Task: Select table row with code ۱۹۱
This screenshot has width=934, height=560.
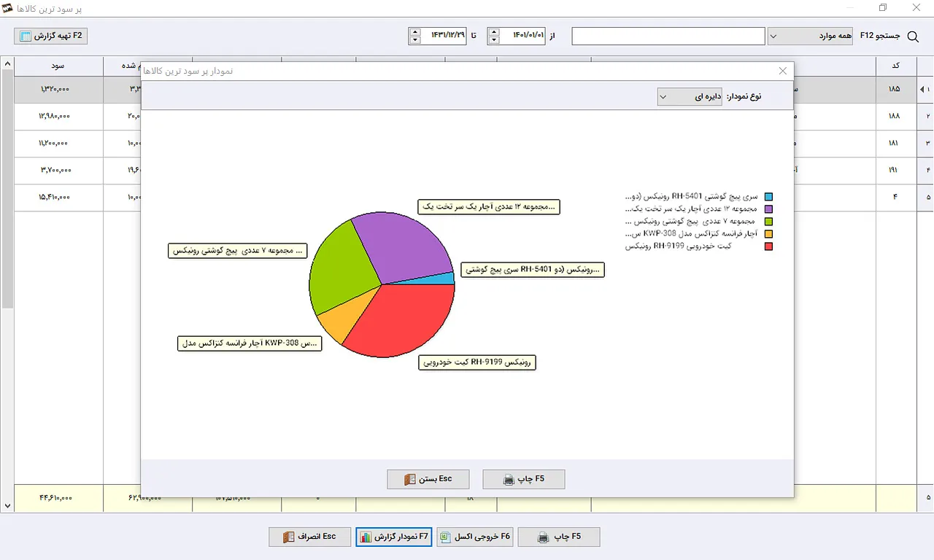Action: pyautogui.click(x=467, y=171)
